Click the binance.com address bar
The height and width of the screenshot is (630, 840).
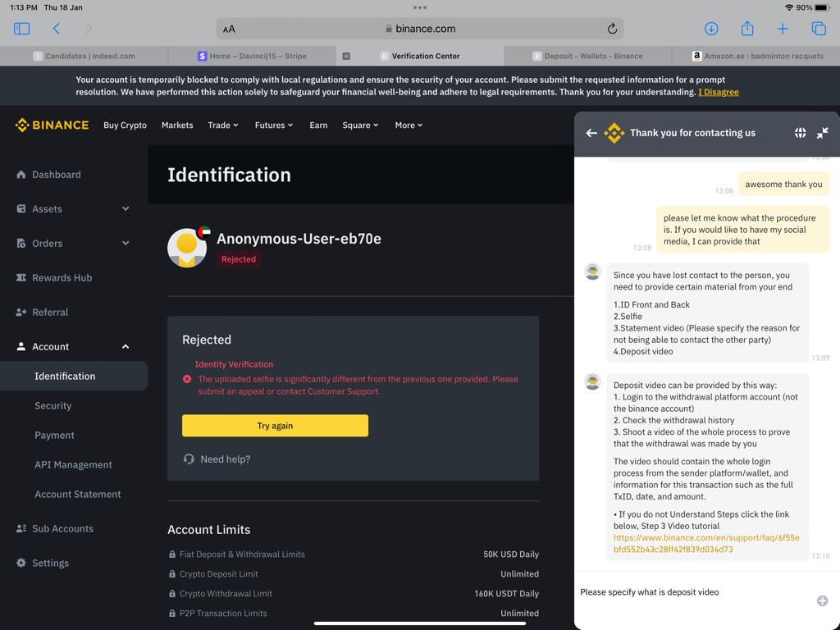420,29
